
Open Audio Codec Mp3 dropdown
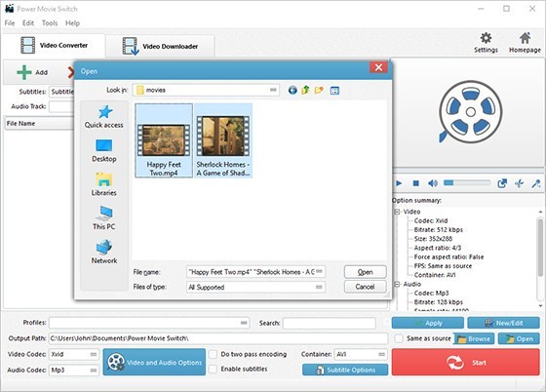point(94,371)
